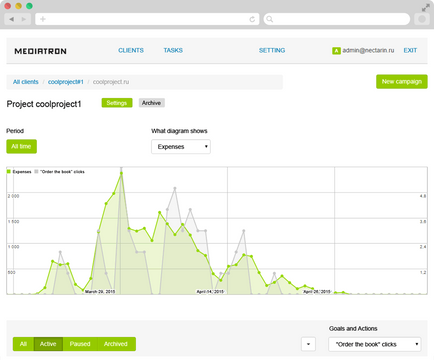Viewport: 434px width, 360px height.
Task: Click the Mediatron logo
Action: (x=40, y=51)
